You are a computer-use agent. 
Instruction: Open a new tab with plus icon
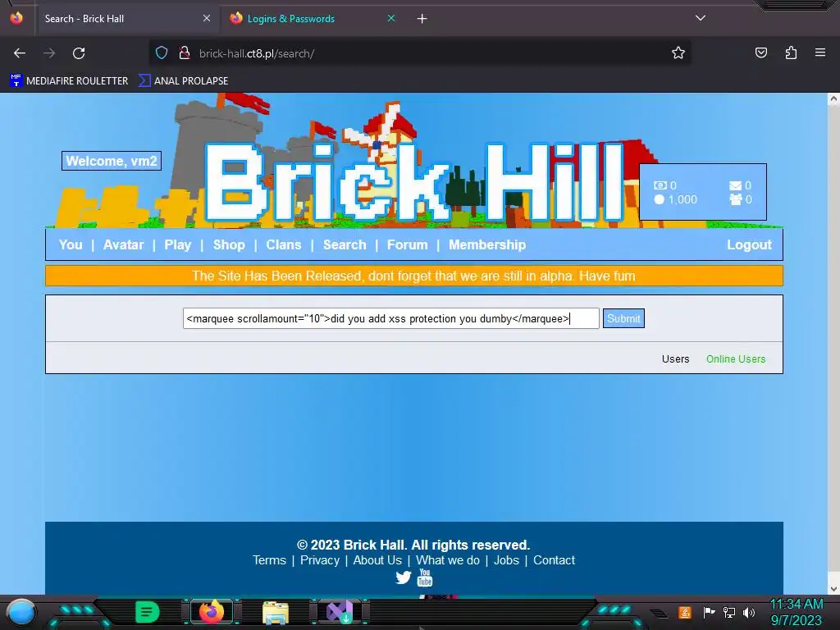[x=422, y=19]
